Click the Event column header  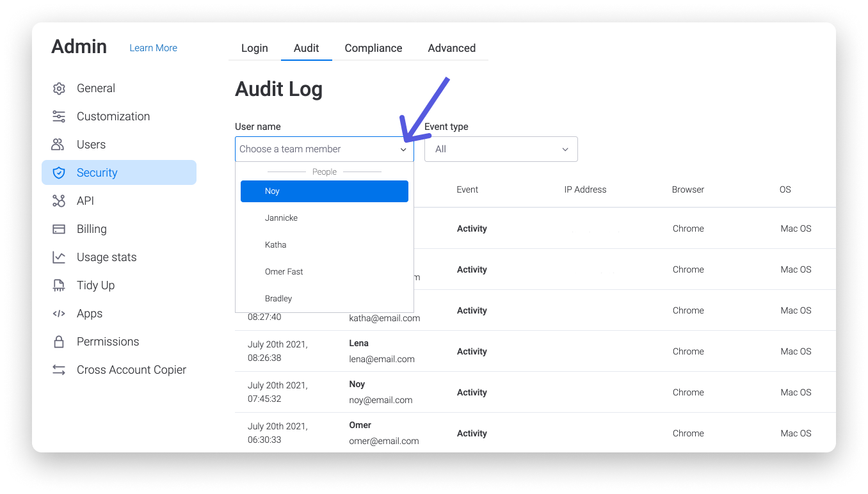point(467,189)
